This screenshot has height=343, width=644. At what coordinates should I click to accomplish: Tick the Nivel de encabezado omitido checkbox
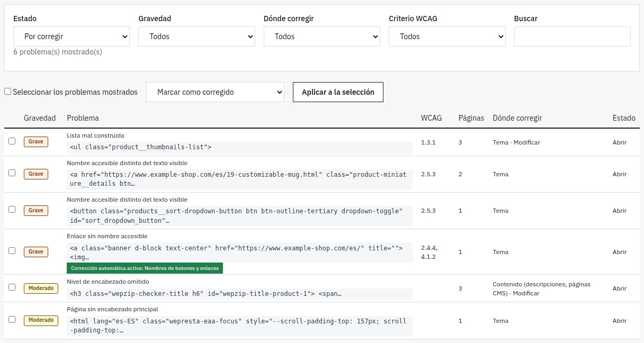(x=12, y=287)
